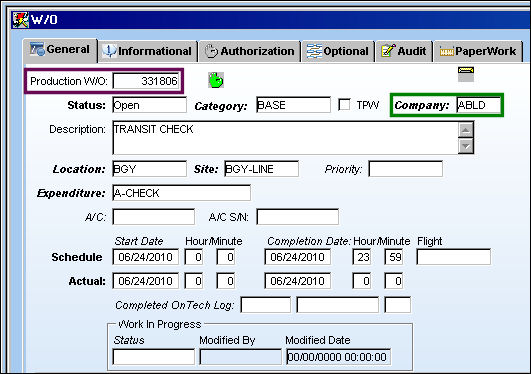Open the Authorization tab
This screenshot has width=531, height=374.
pos(250,51)
